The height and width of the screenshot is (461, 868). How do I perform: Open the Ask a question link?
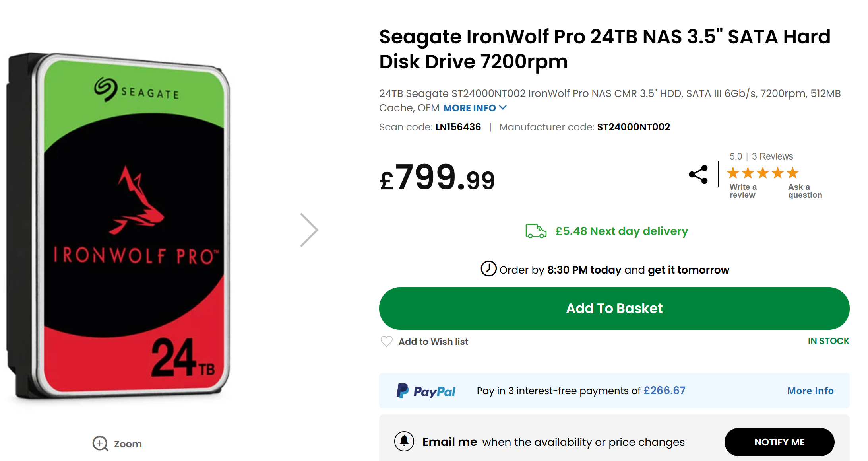(x=805, y=191)
